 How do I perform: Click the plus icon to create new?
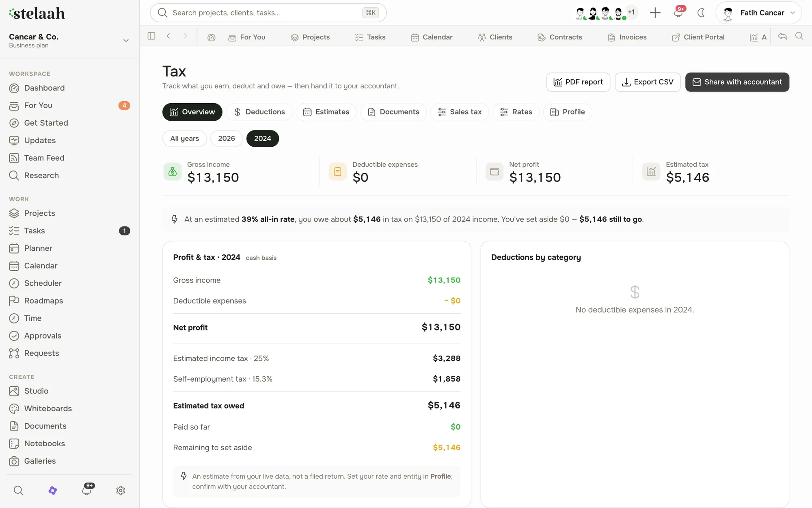655,13
